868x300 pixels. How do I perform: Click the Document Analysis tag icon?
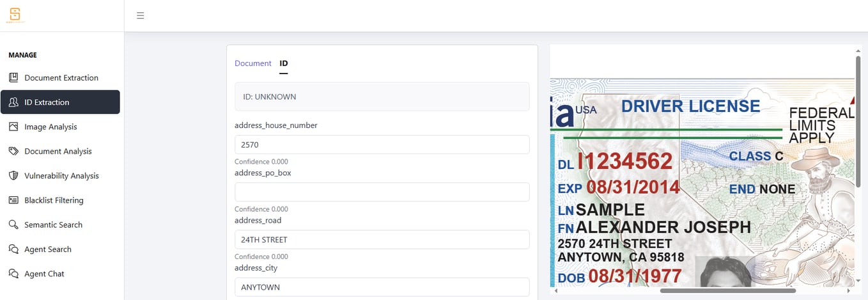click(x=13, y=151)
